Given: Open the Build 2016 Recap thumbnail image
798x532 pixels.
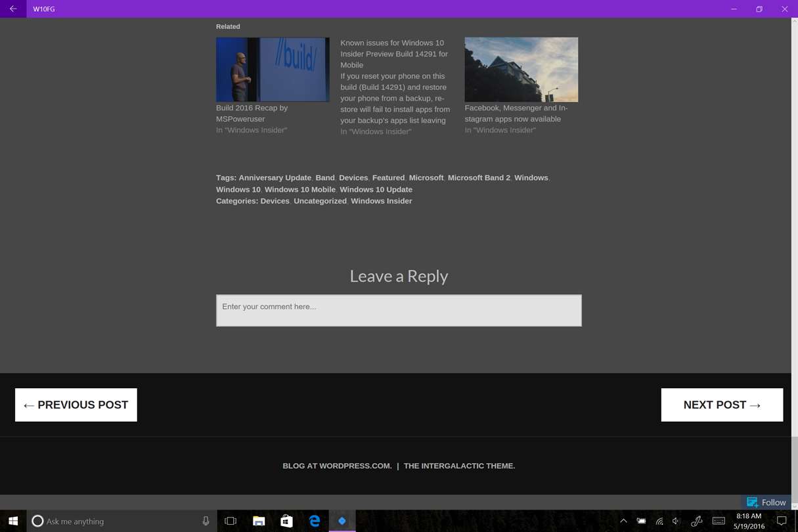Looking at the screenshot, I should pos(273,70).
